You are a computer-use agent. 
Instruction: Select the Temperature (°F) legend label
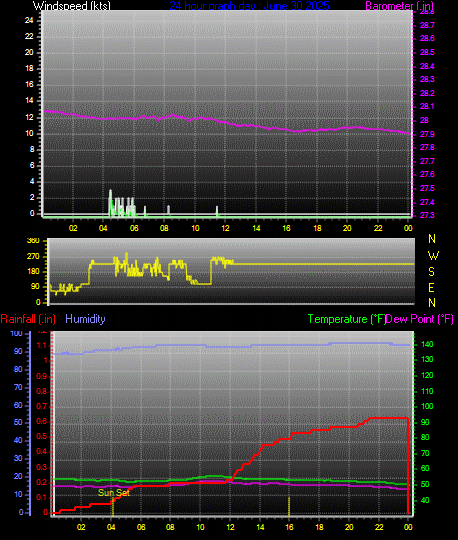(x=347, y=319)
